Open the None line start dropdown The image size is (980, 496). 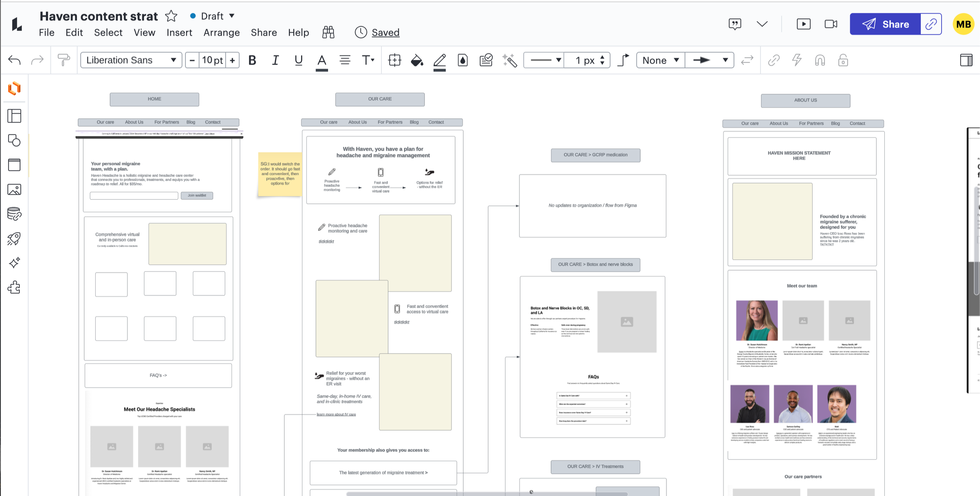[x=660, y=60]
